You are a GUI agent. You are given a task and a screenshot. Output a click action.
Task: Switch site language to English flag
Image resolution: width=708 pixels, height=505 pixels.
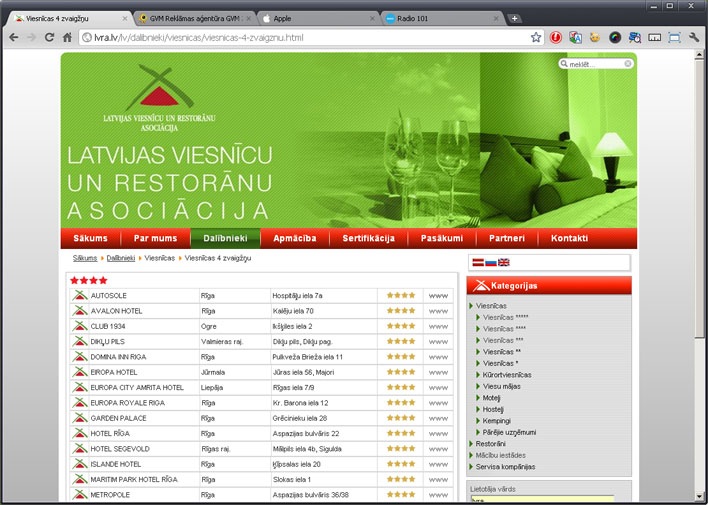coord(503,262)
